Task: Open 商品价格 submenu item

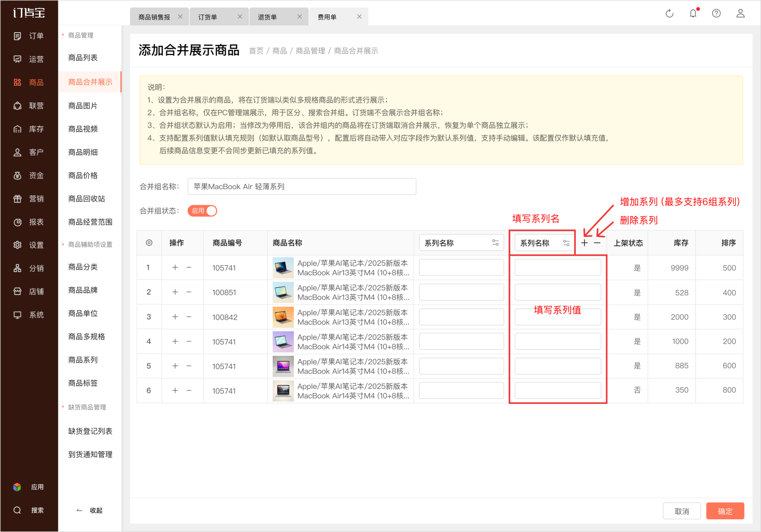Action: pyautogui.click(x=83, y=175)
